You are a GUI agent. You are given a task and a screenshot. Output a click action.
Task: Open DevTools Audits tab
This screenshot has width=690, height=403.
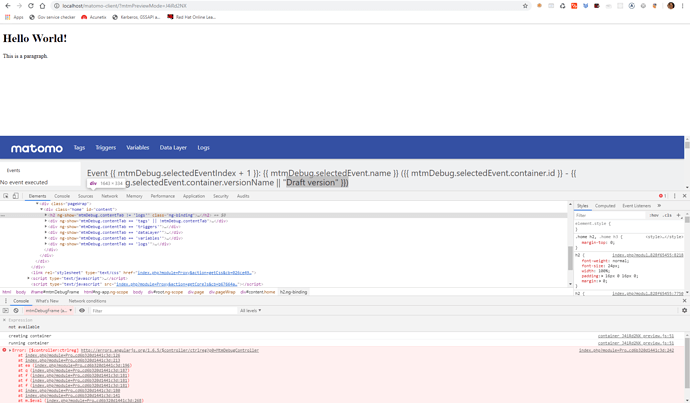(x=243, y=196)
